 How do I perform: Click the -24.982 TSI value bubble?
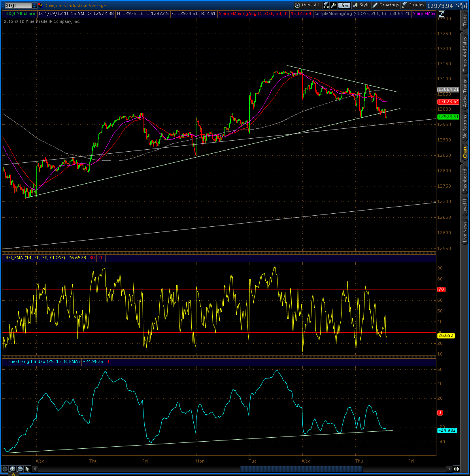(447, 430)
